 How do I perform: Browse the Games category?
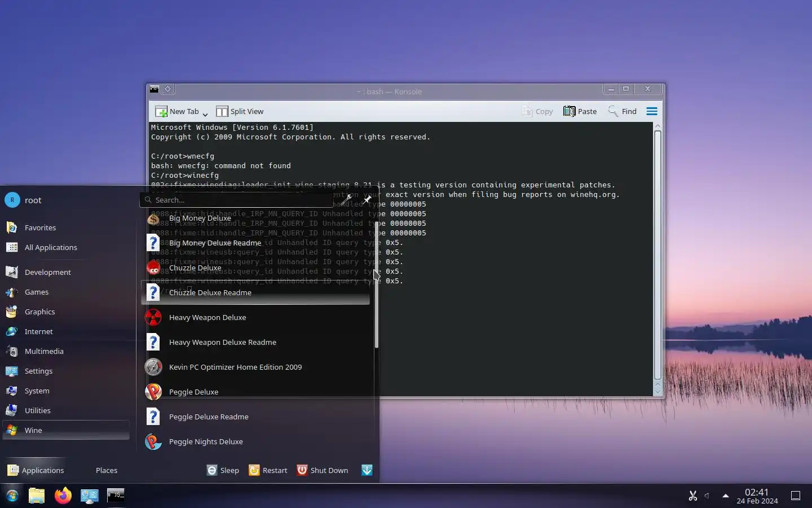click(x=67, y=292)
